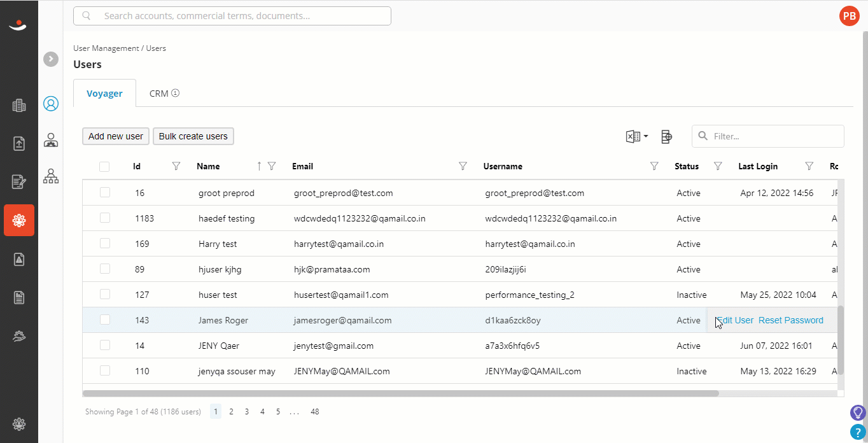Click Inactive status of jenyqa ssouser may
Image resolution: width=868 pixels, height=443 pixels.
coord(692,371)
